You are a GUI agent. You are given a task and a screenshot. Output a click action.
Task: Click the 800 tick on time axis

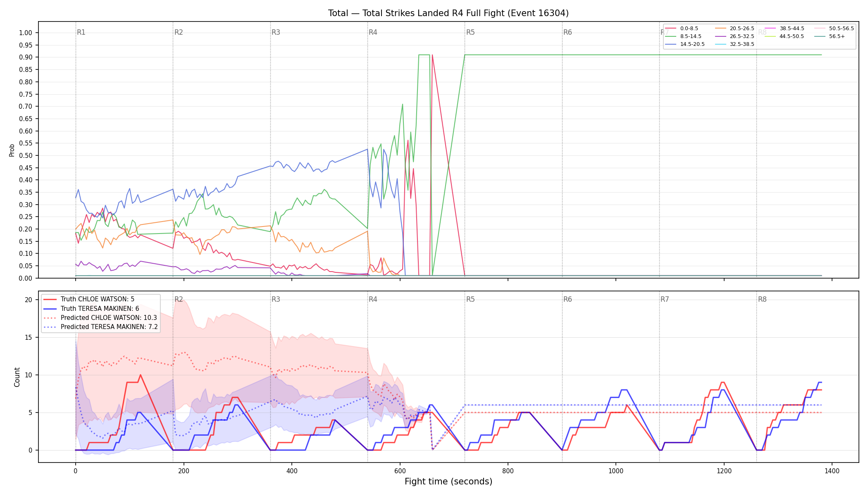(x=508, y=471)
